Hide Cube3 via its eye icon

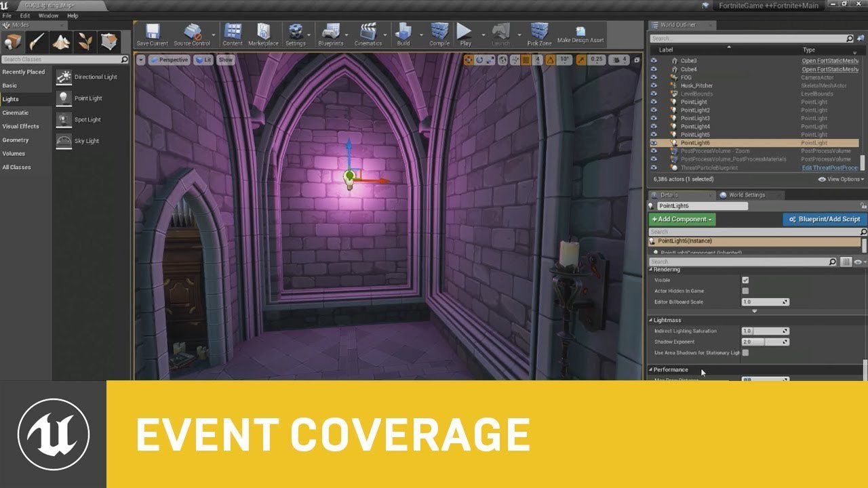click(x=654, y=61)
